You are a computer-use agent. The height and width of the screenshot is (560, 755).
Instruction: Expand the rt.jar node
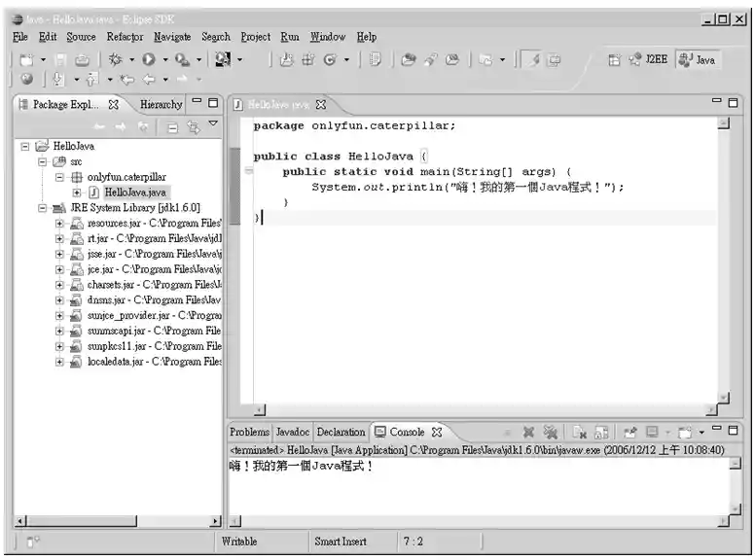pos(59,238)
